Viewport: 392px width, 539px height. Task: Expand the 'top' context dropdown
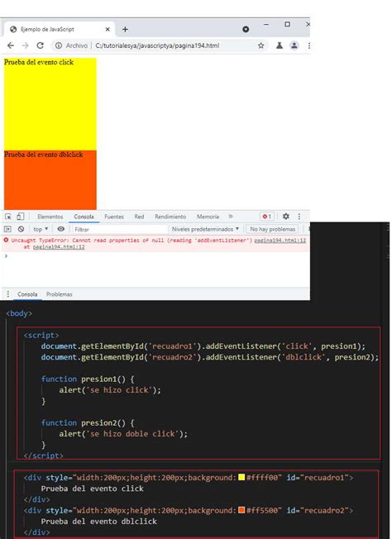click(x=41, y=229)
